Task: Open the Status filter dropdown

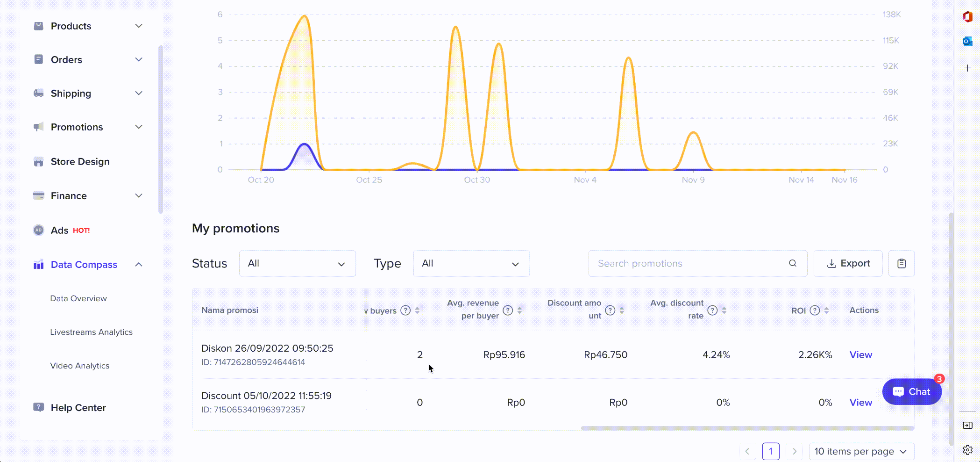Action: click(297, 264)
